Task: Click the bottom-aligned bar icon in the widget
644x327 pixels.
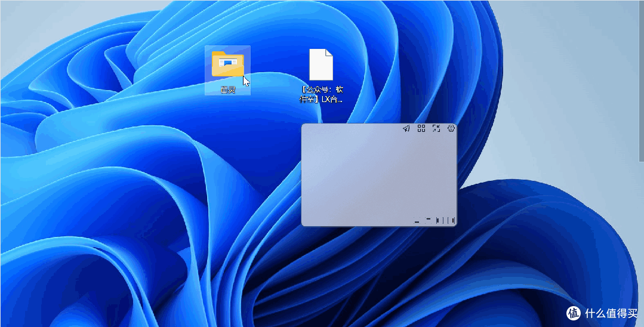Action: (x=417, y=221)
